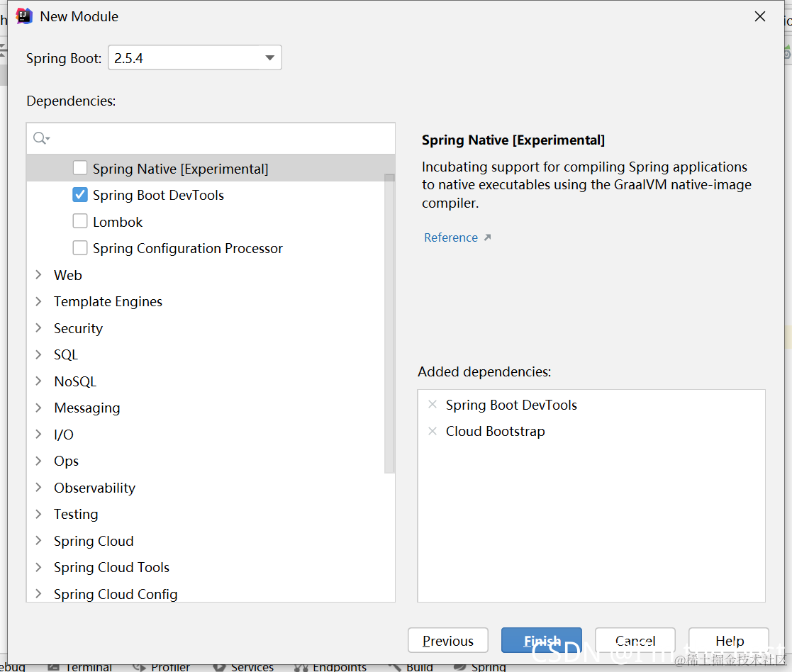Remove Spring Boot DevTools from added dependencies
This screenshot has width=792, height=672.
coord(433,405)
